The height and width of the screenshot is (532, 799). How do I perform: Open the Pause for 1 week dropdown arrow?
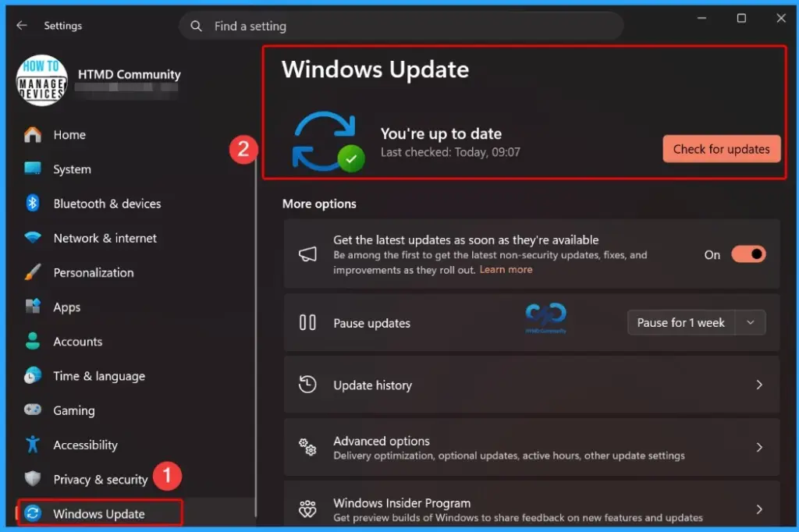pos(750,323)
